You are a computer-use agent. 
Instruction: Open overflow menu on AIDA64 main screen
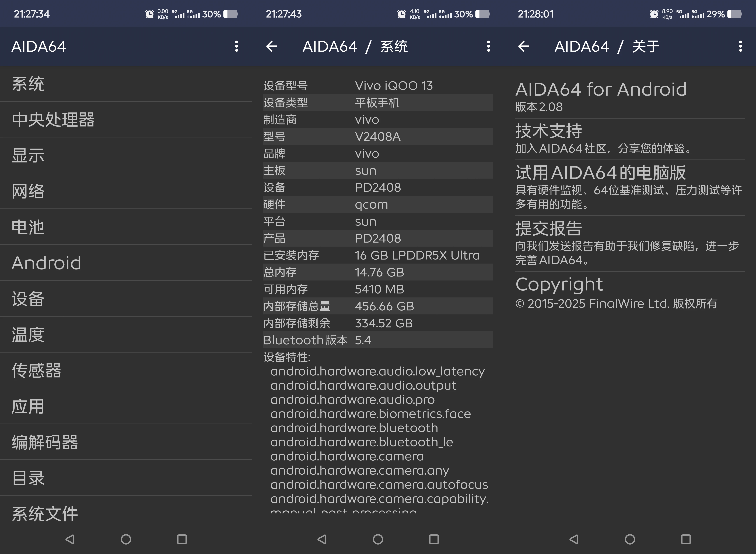click(x=237, y=46)
